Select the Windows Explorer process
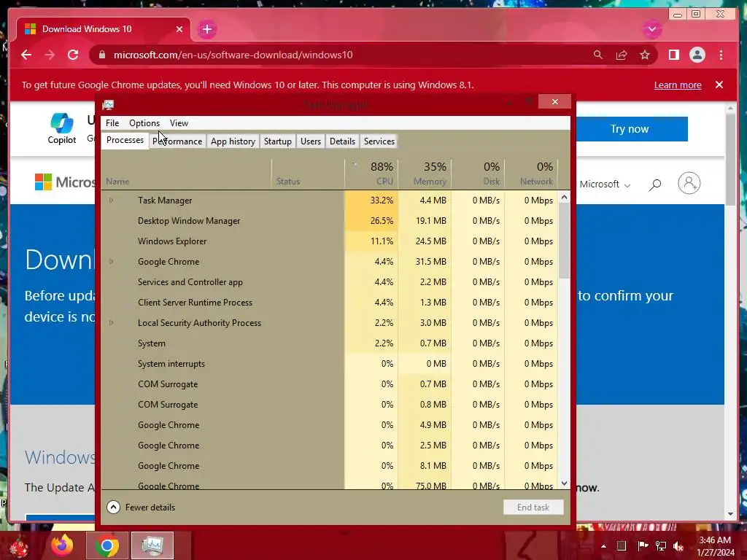Screen dimensions: 747x560 tap(329, 241)
